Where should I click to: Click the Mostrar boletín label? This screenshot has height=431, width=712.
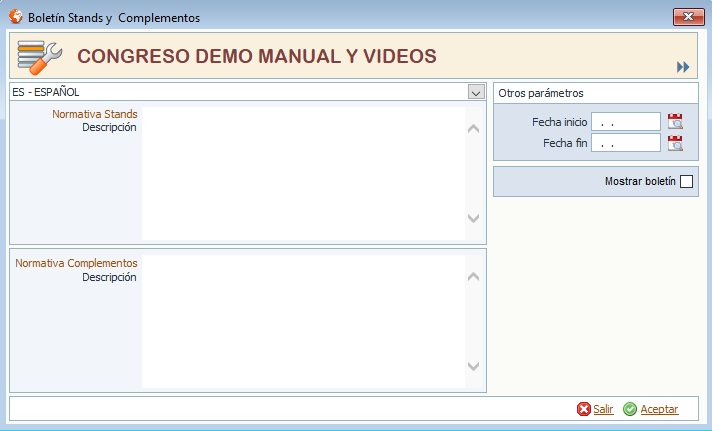(x=640, y=181)
